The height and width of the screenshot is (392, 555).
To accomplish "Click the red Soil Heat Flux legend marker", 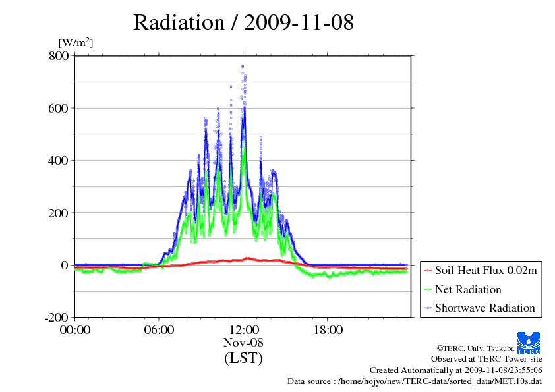I will [x=428, y=271].
